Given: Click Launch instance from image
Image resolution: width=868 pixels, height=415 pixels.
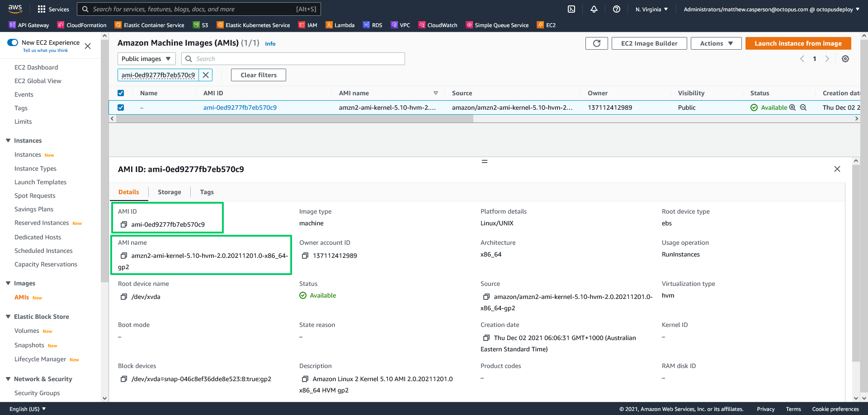Looking at the screenshot, I should point(798,43).
